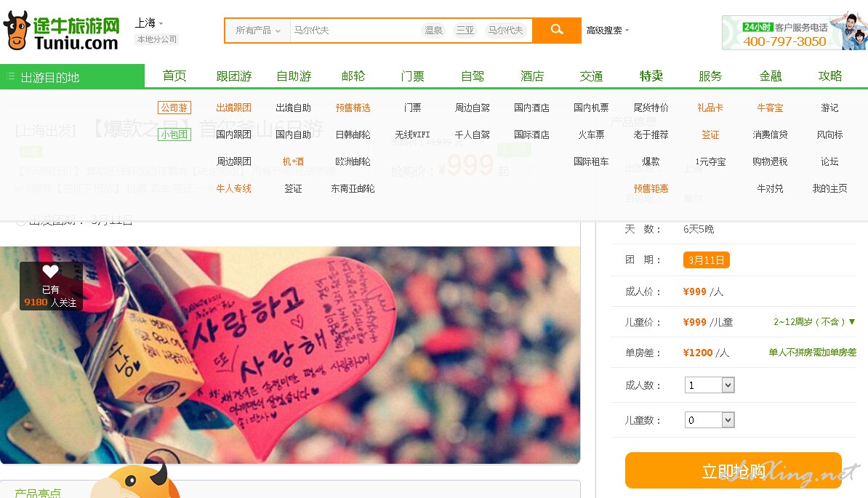
Task: Open the 攻略 navigation tab
Action: (829, 76)
